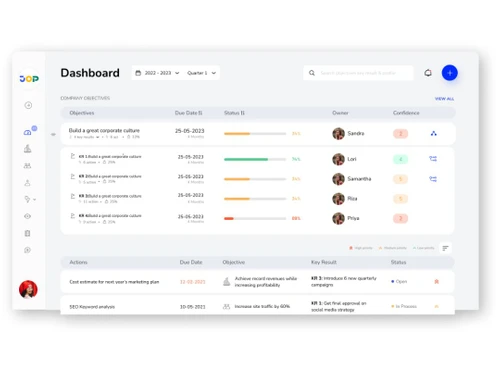
Task: Click the confidence badge in Riza's row
Action: 401,199
